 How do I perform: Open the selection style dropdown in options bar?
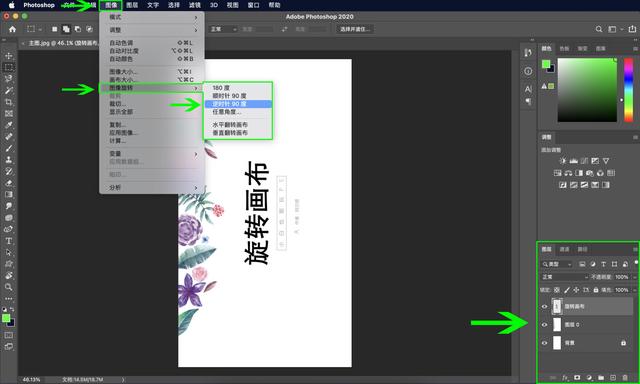pos(223,29)
